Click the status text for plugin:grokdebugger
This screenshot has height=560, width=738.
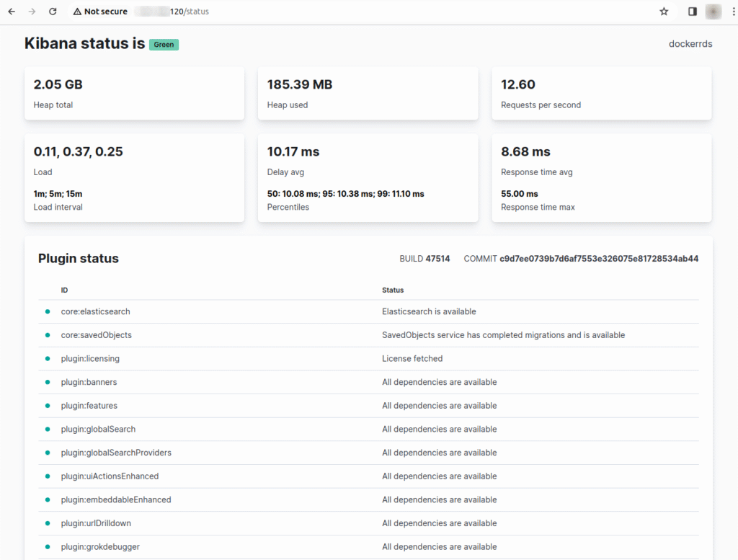[x=439, y=547]
